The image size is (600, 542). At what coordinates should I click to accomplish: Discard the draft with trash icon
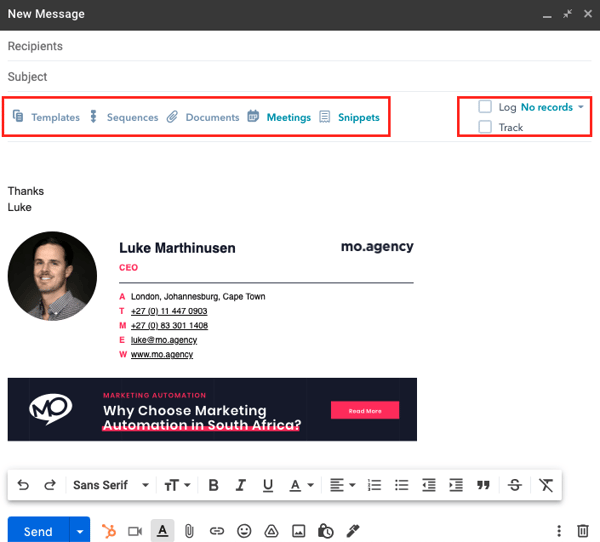(x=582, y=531)
